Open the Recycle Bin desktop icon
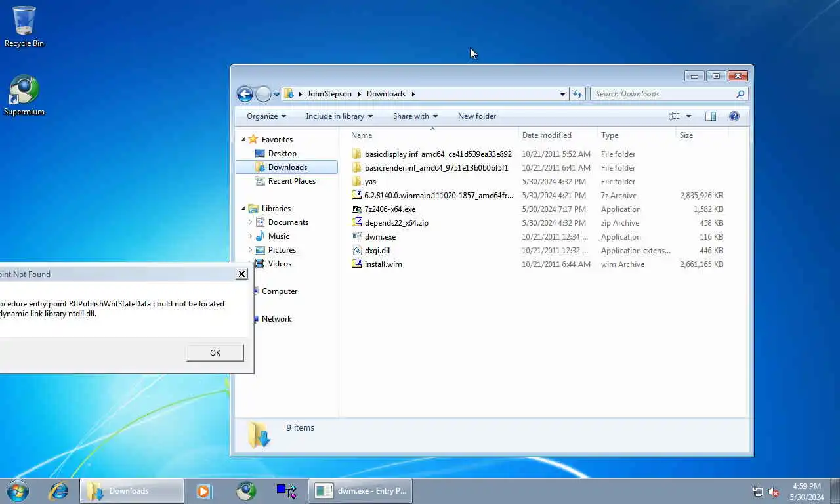 tap(24, 26)
